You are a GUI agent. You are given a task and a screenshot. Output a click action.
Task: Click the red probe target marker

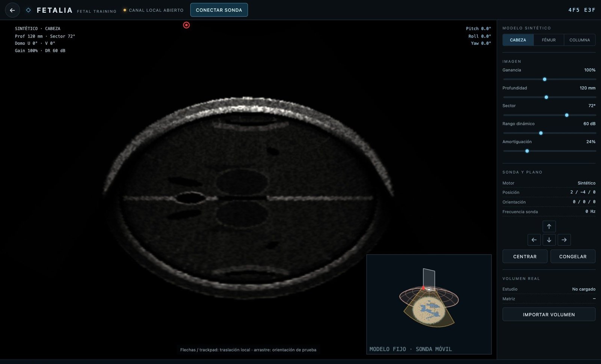pos(186,25)
